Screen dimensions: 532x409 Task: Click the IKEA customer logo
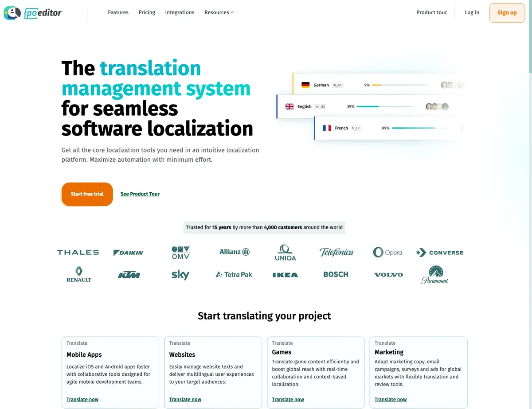click(285, 275)
